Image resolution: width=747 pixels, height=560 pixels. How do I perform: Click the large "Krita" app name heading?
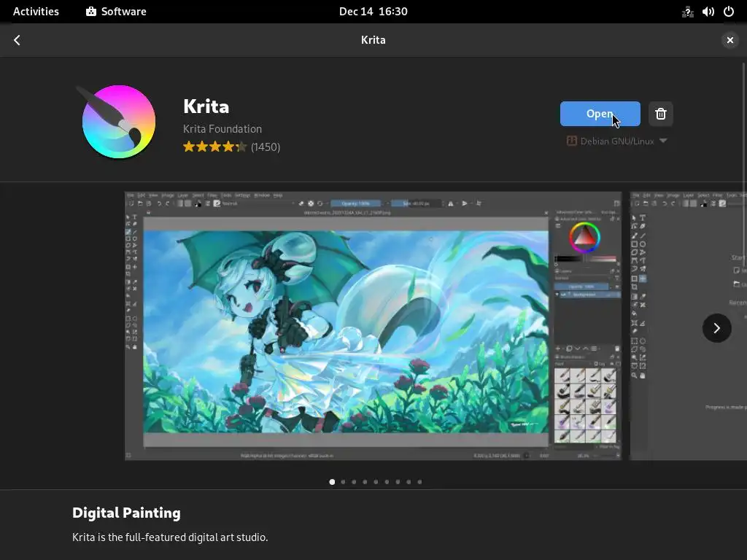point(206,106)
